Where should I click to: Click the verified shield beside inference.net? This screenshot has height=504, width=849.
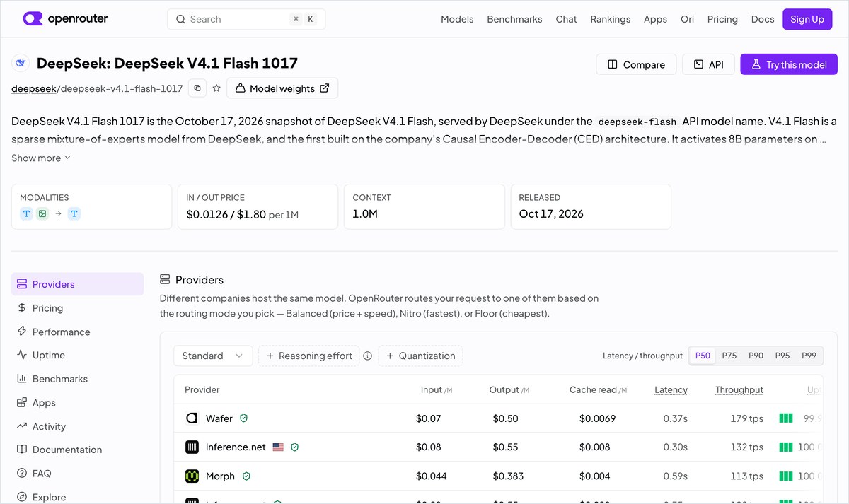coord(295,447)
